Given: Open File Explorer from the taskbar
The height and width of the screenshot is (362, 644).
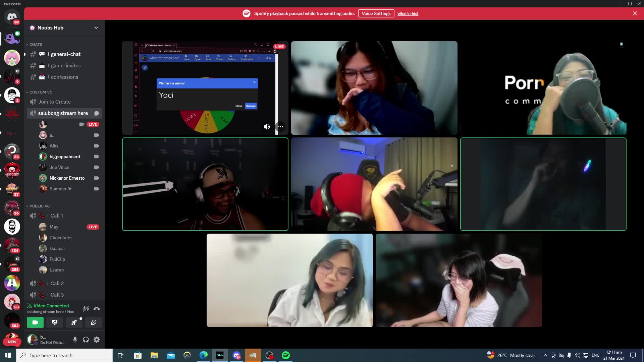Looking at the screenshot, I should [x=154, y=355].
